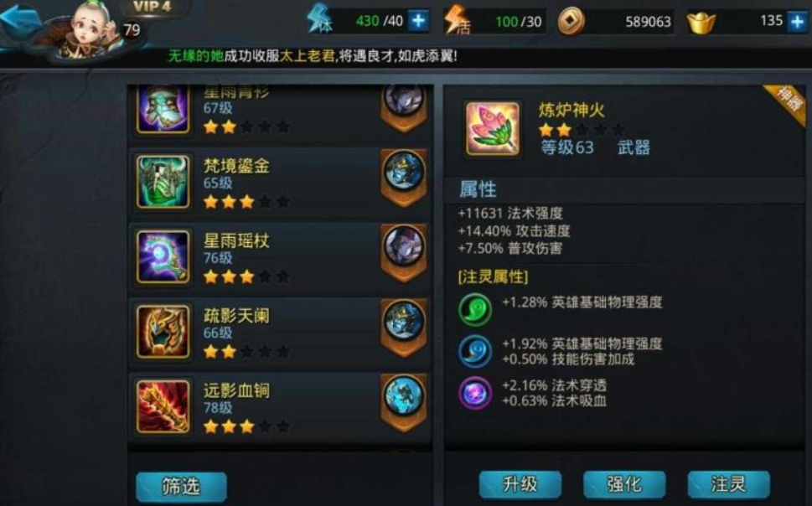812x506 pixels.
Task: Select the 梵境鎏金 armor icon
Action: (x=163, y=181)
